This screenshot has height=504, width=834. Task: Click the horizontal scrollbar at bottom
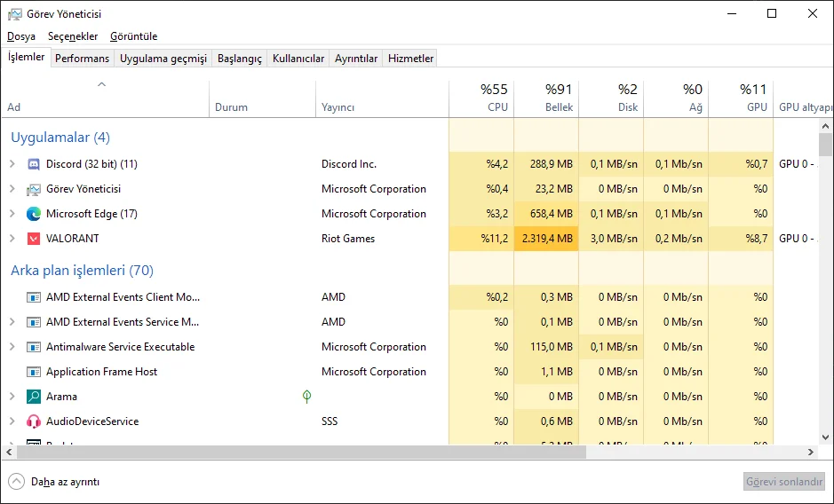click(x=302, y=453)
